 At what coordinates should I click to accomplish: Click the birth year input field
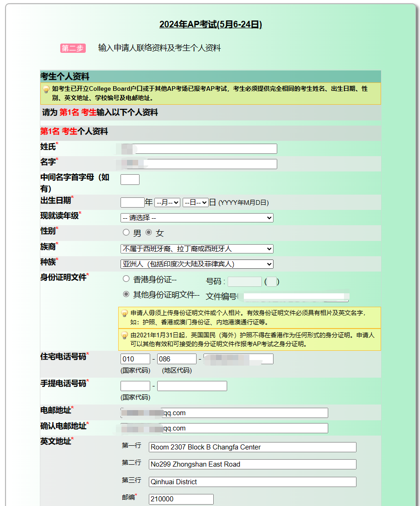pos(133,202)
